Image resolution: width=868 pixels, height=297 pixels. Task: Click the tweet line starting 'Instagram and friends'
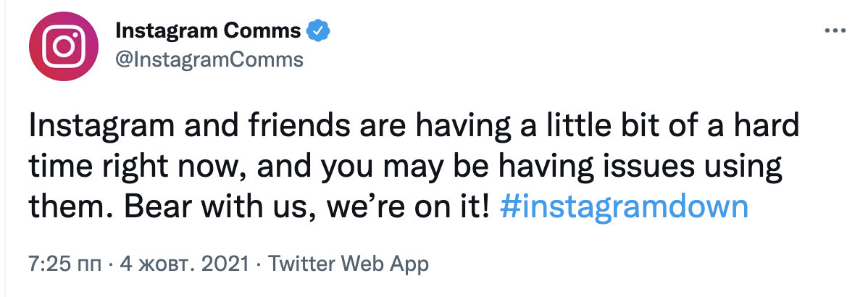tap(413, 127)
